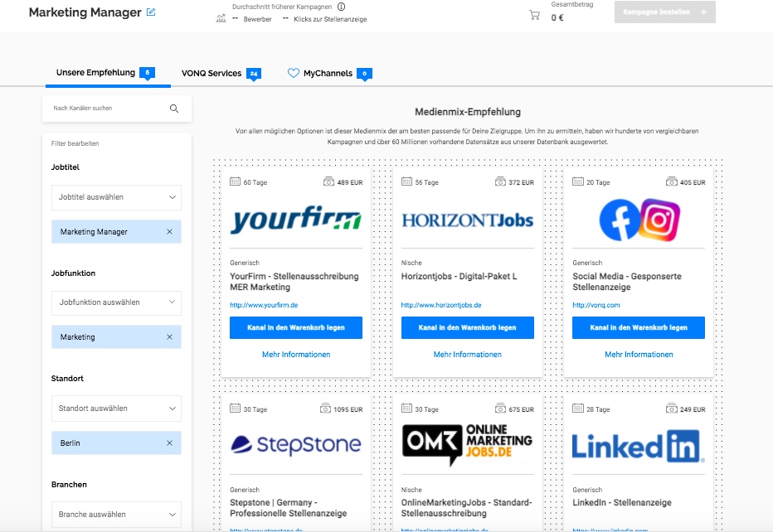Remove the Marketing job function filter
Screen dimensions: 773x532
tap(169, 337)
